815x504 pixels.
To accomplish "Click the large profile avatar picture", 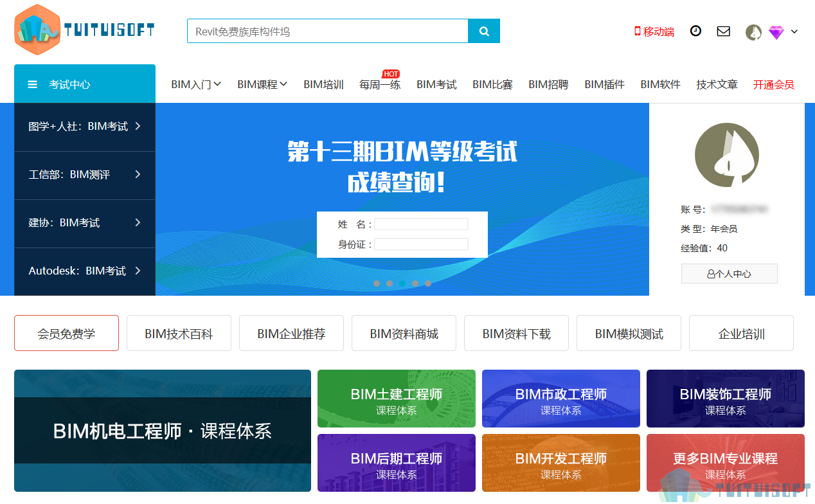I will click(727, 155).
